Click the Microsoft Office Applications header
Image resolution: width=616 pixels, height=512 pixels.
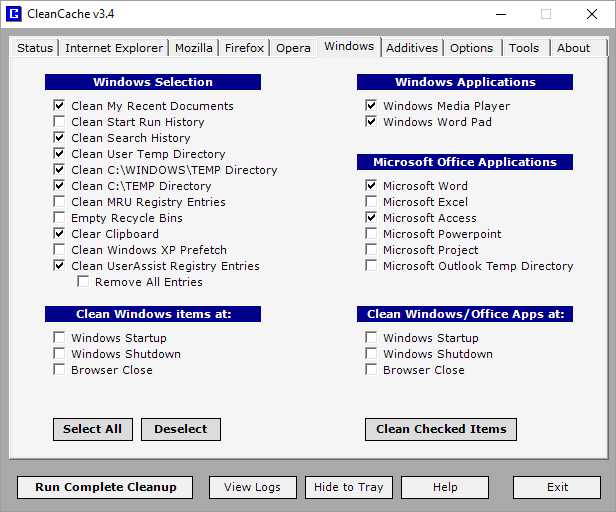pyautogui.click(x=465, y=162)
